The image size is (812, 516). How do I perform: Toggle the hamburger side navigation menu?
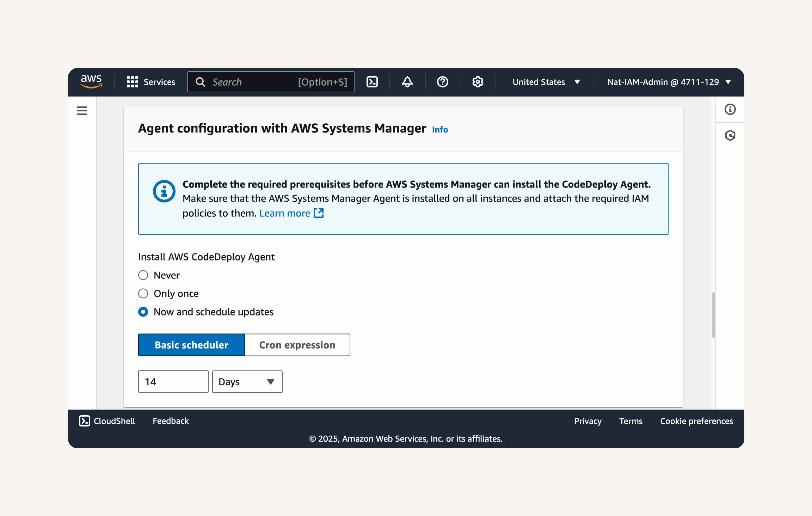[82, 111]
